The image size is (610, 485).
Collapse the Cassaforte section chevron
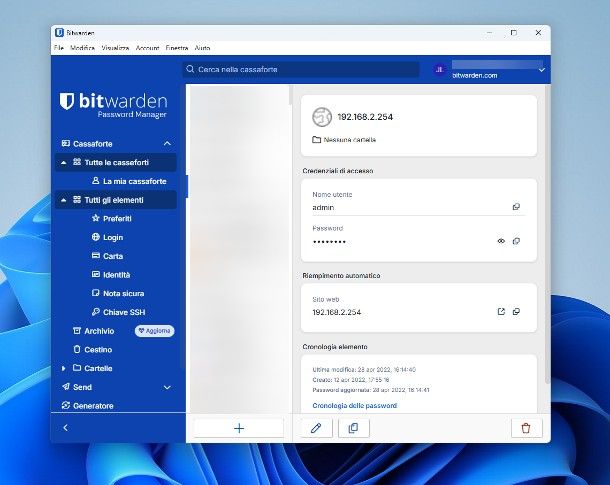167,144
